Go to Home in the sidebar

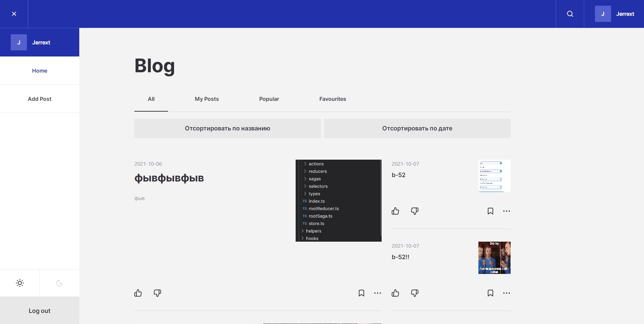(x=40, y=71)
